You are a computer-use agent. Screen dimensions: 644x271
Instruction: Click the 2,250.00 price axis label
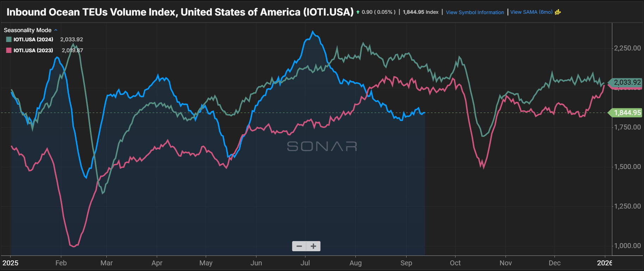(x=627, y=48)
